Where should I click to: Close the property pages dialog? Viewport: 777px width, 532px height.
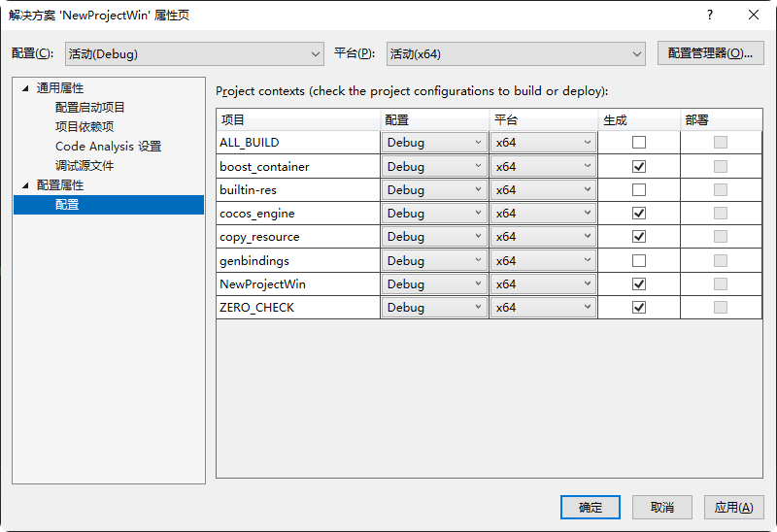[x=754, y=15]
